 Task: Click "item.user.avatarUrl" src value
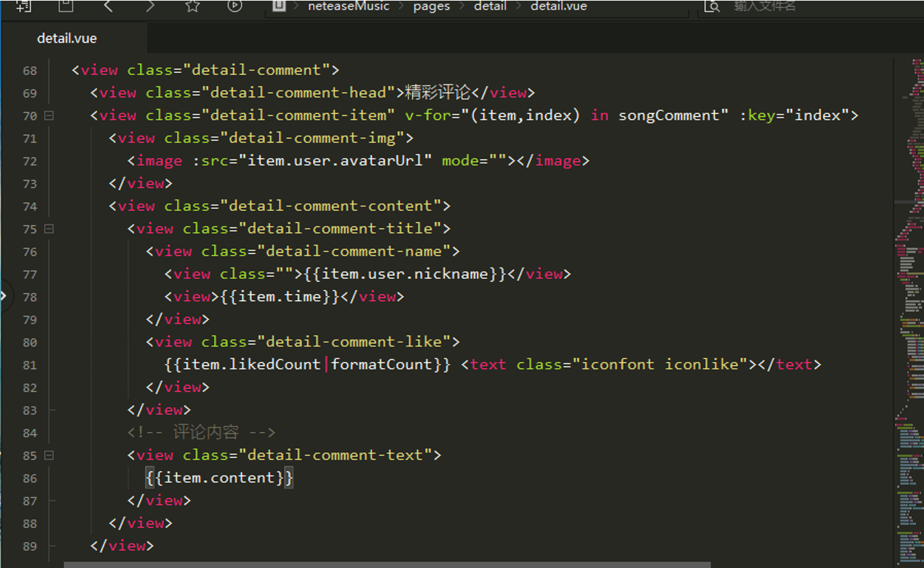pos(335,160)
